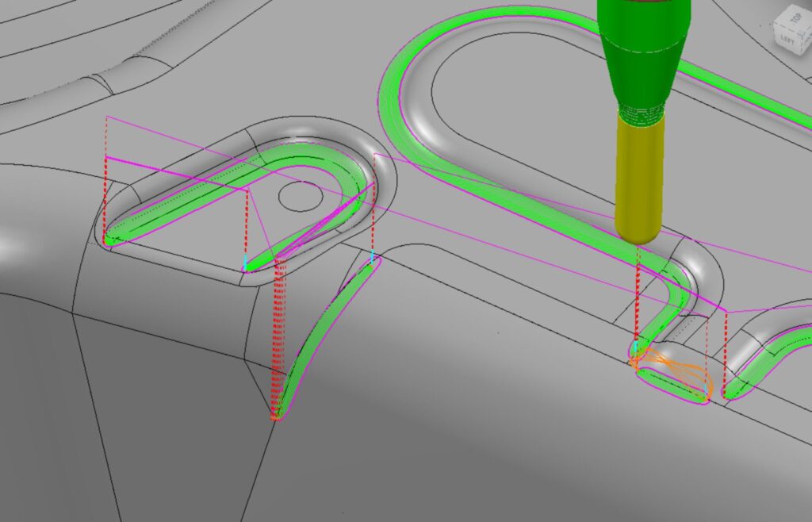Click the LEFT face of view cube
This screenshot has width=812, height=522.
click(x=787, y=38)
